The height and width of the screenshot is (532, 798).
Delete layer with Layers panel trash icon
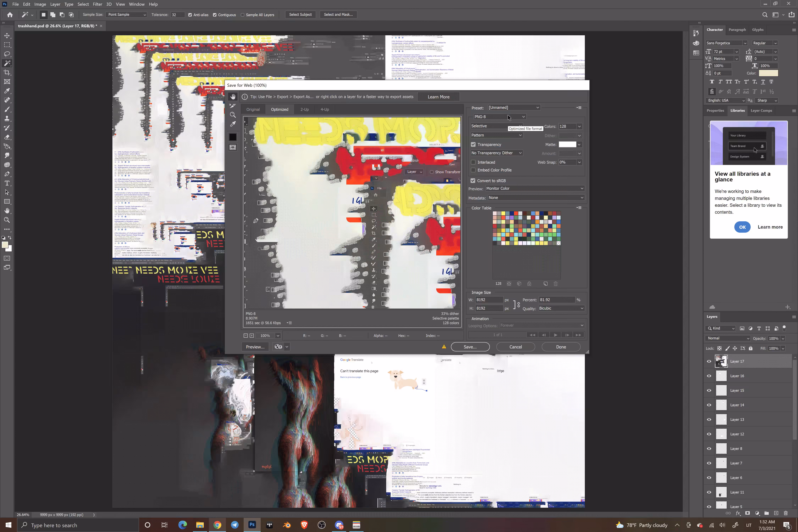coord(786,513)
